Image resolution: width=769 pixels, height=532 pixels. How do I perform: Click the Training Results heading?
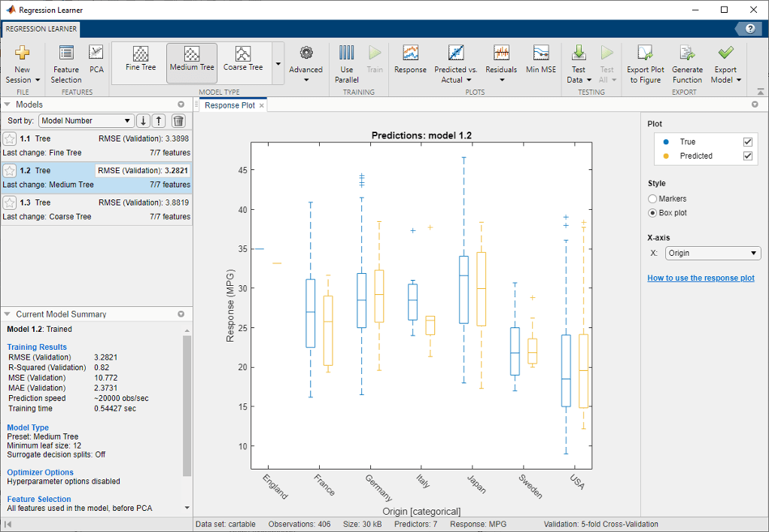37,347
